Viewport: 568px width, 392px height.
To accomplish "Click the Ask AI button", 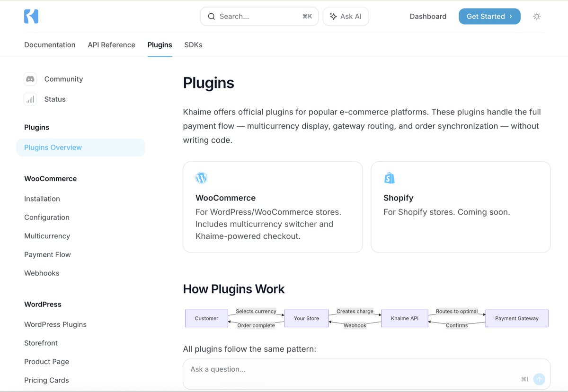I will coord(346,16).
